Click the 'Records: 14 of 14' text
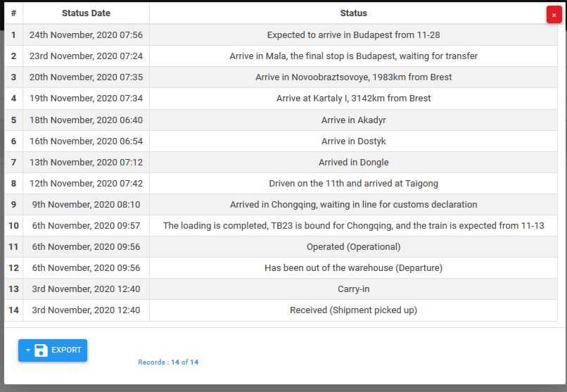567x392 pixels. pyautogui.click(x=168, y=362)
